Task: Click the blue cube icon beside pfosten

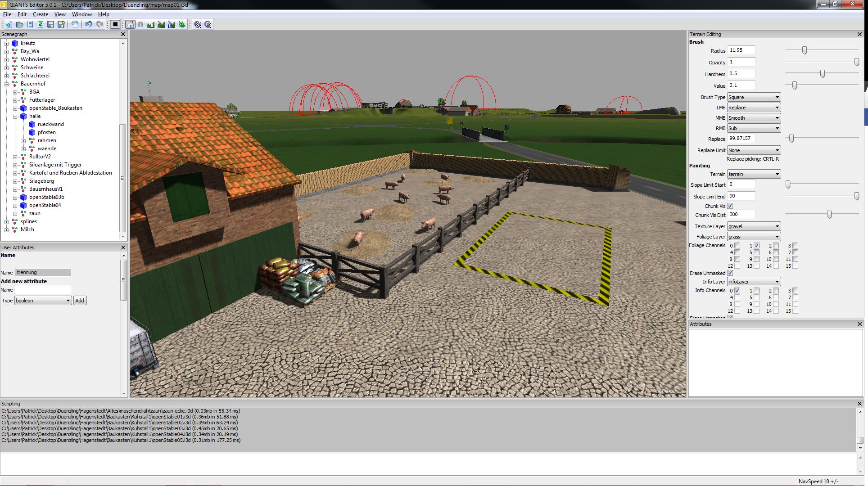Action: coord(32,132)
